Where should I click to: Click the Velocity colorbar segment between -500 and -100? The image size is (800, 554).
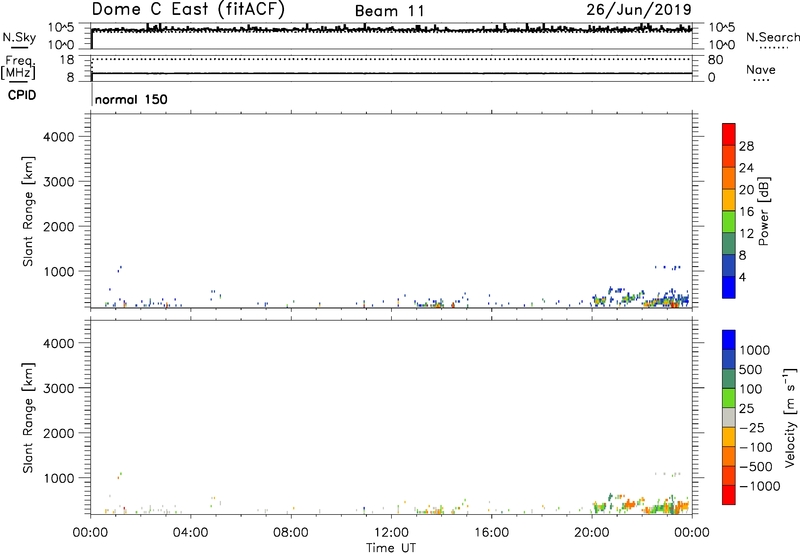tap(729, 457)
